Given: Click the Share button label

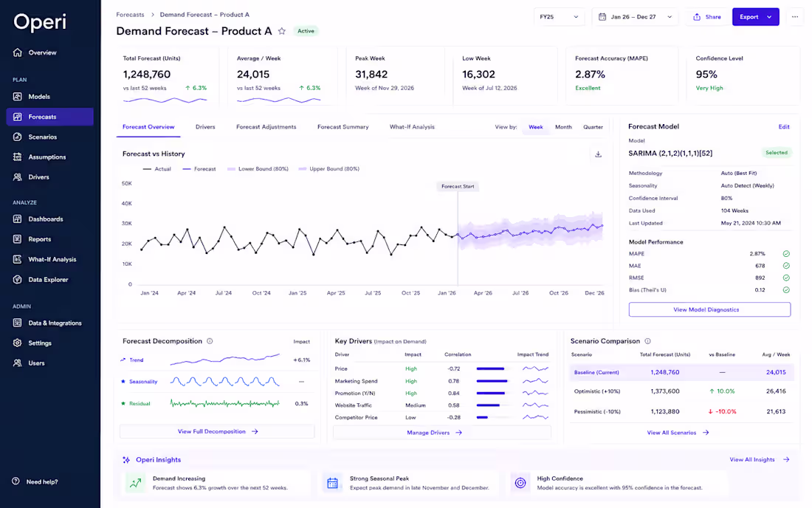Looking at the screenshot, I should (x=713, y=17).
